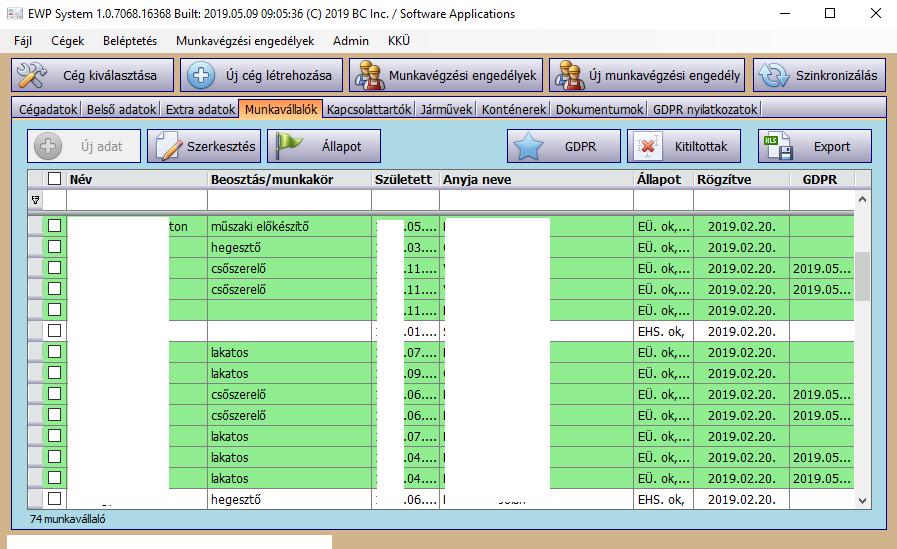The width and height of the screenshot is (897, 549).
Task: Sort by the Állapot column header
Action: pyautogui.click(x=664, y=180)
